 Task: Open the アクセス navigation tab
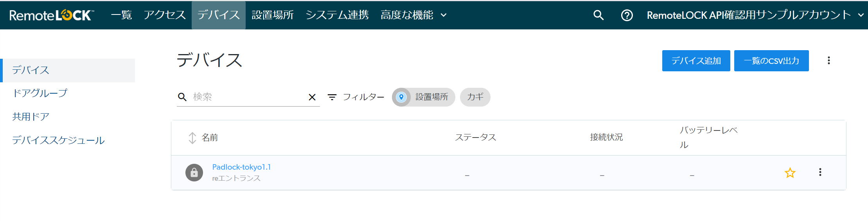[165, 15]
